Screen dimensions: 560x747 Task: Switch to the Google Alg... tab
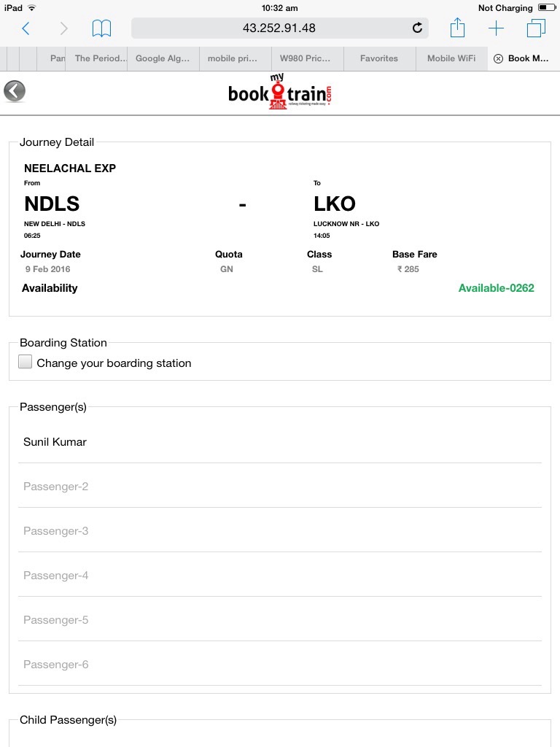(x=163, y=58)
